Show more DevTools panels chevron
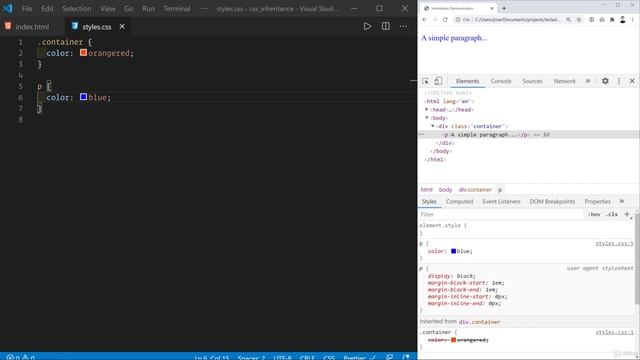Image resolution: width=640 pixels, height=360 pixels. point(588,81)
